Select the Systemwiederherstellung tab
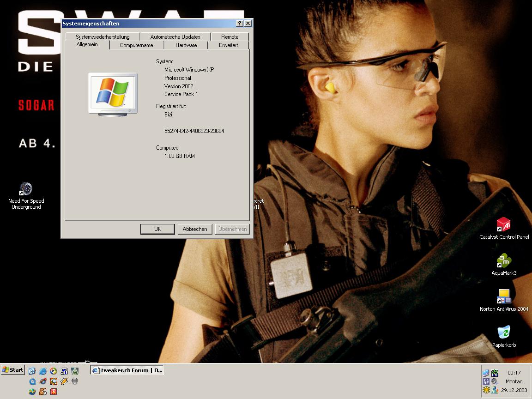The image size is (532, 399). coord(103,37)
